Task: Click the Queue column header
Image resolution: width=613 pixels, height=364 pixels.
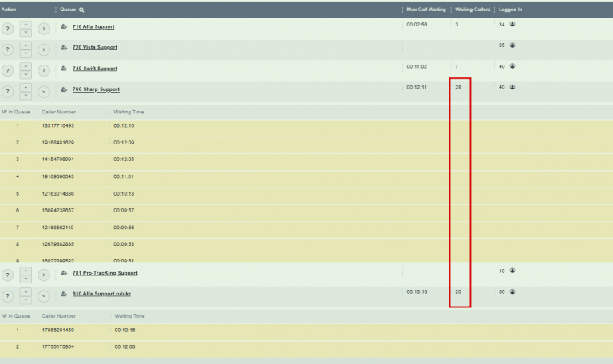Action: tap(68, 10)
